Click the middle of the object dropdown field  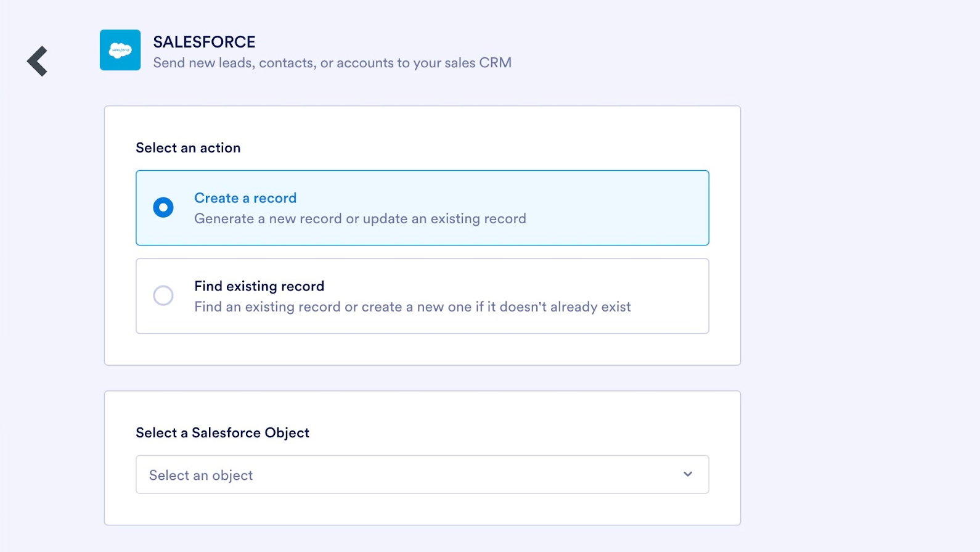pyautogui.click(x=422, y=474)
